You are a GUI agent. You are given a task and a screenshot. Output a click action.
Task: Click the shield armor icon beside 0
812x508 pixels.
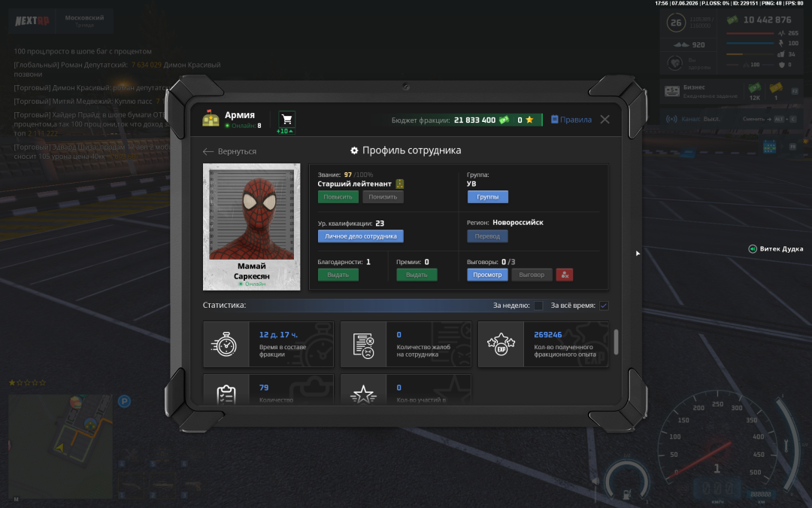pos(781,65)
